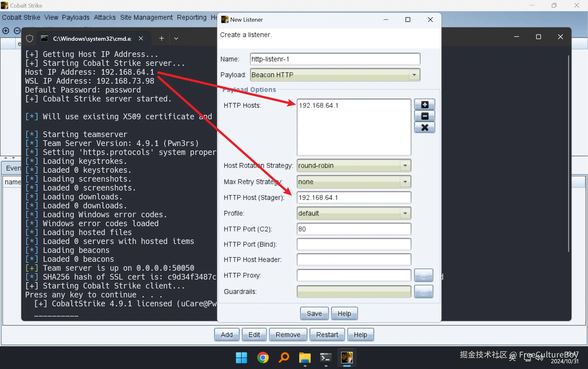Click the disconnect minus toolbar icon
Screen dimensions: 588x369
[x=17, y=31]
